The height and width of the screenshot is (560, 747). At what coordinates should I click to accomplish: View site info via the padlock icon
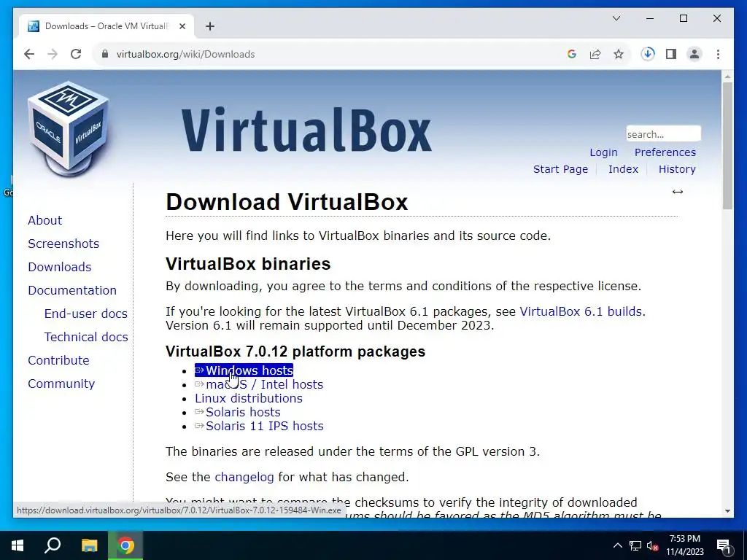click(105, 54)
